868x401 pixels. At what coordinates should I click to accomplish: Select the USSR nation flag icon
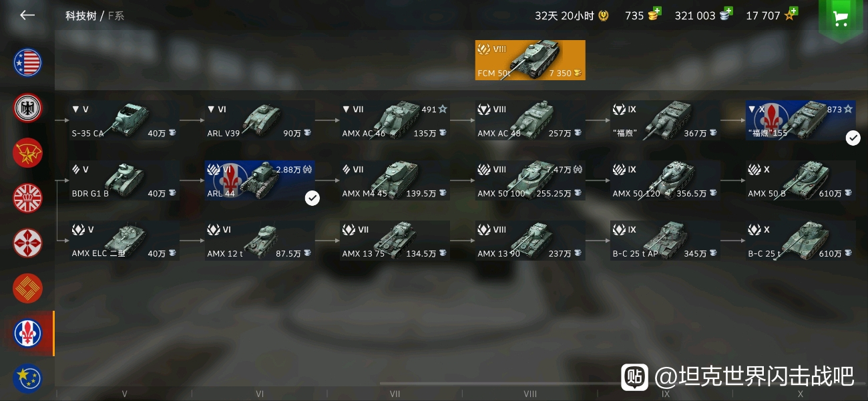click(28, 152)
